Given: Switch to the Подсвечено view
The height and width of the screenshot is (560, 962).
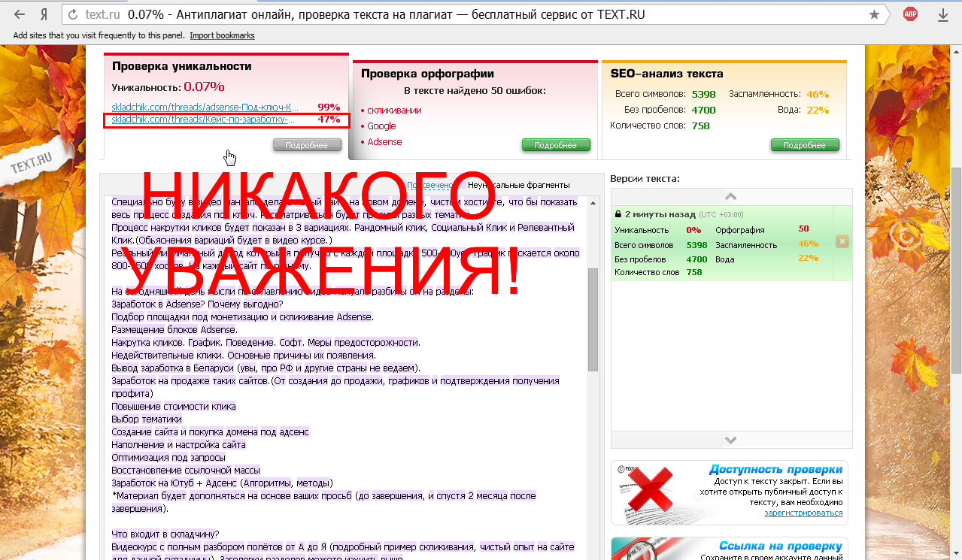Looking at the screenshot, I should tap(429, 185).
